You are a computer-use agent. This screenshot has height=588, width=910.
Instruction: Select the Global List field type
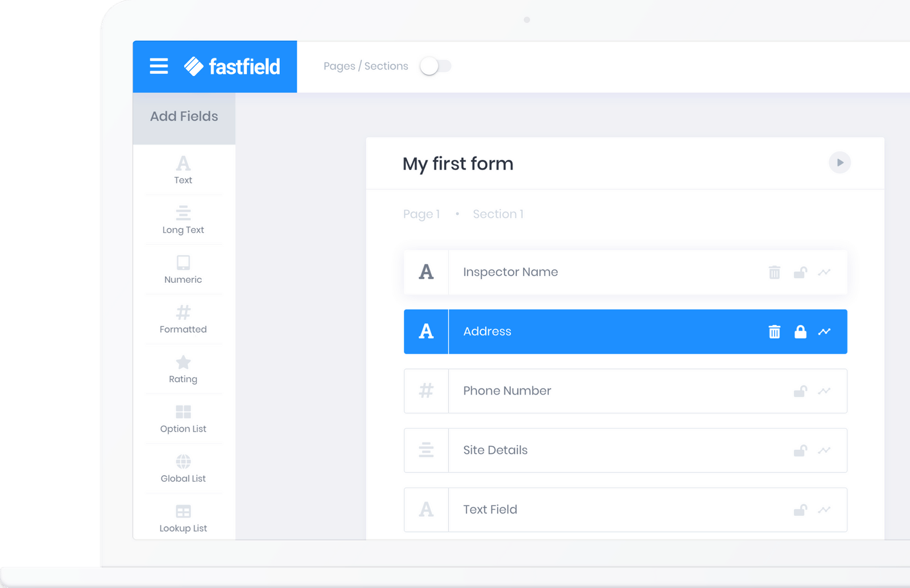tap(183, 468)
